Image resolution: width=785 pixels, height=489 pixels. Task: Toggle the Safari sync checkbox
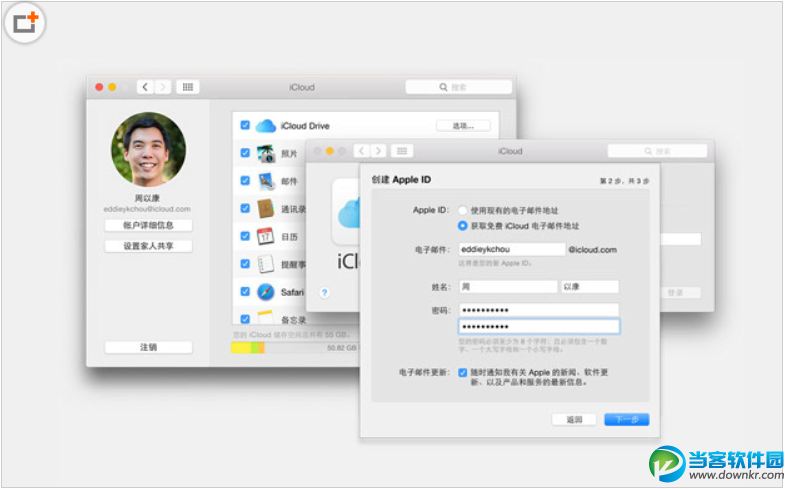pyautogui.click(x=245, y=292)
